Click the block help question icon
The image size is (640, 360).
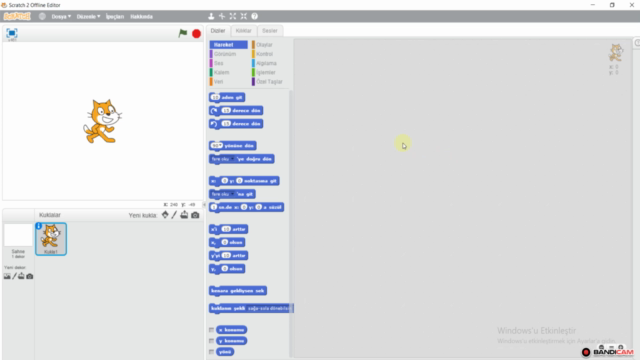click(x=255, y=16)
